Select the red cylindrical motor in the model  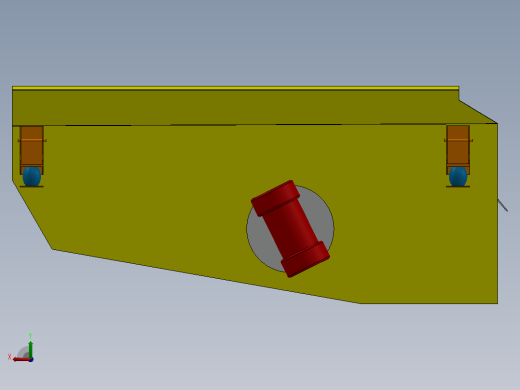pyautogui.click(x=290, y=229)
